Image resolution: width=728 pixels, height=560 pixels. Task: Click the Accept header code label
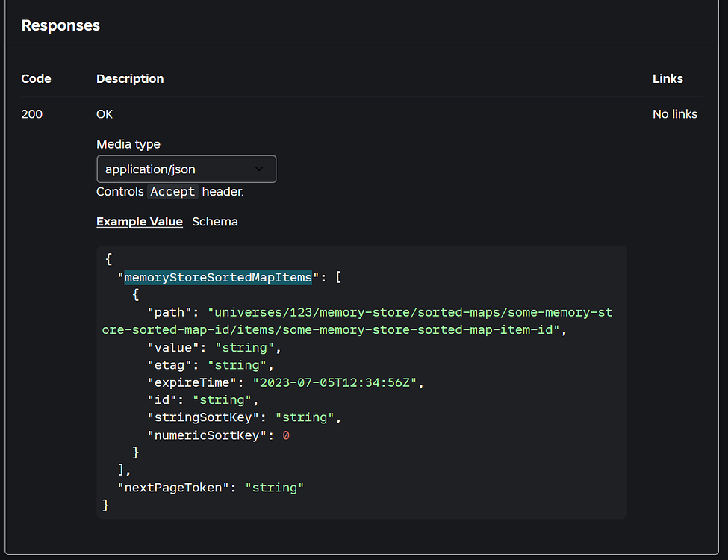point(172,191)
